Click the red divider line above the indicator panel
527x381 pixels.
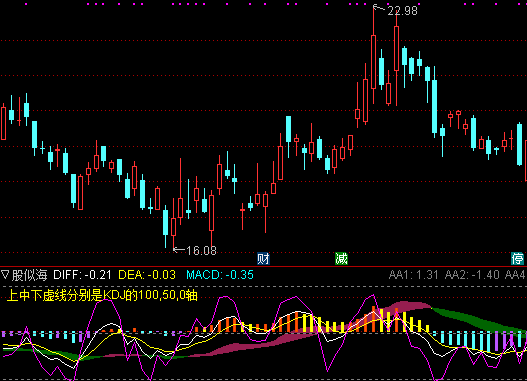click(264, 266)
